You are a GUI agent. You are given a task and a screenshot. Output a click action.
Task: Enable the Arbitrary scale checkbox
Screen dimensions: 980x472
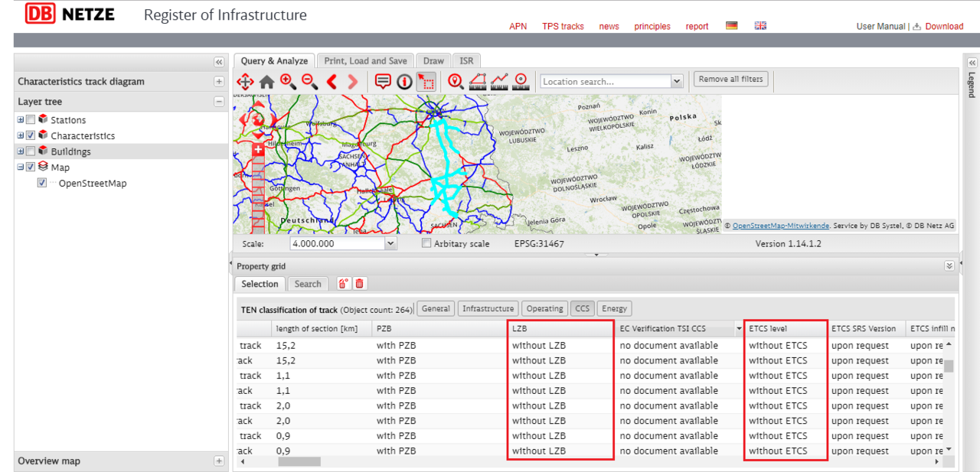pyautogui.click(x=426, y=244)
